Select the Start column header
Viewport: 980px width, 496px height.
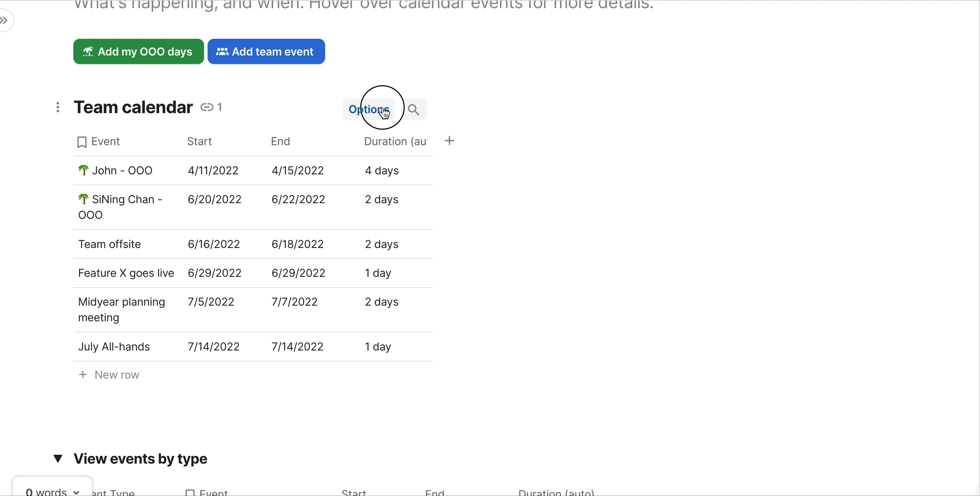(199, 141)
